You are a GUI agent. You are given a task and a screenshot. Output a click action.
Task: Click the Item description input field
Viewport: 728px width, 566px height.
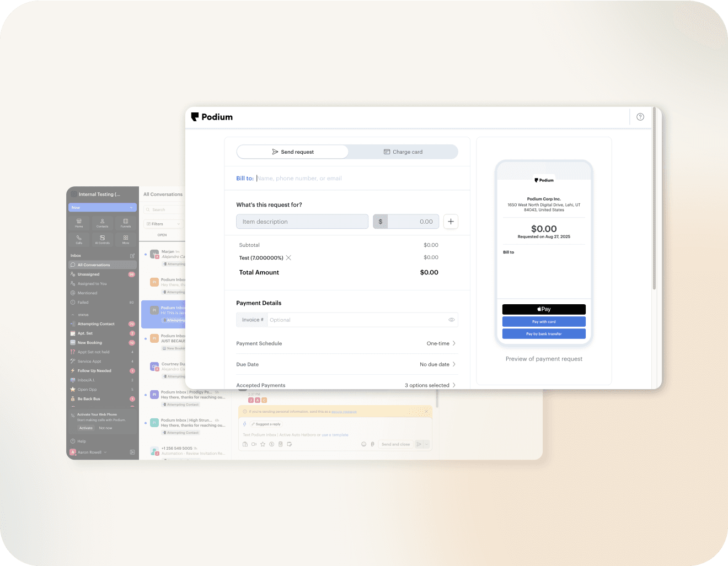point(302,222)
